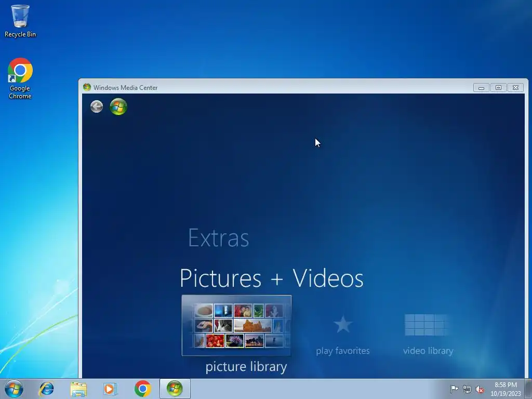The image size is (532, 399).
Task: Select the play favorites label
Action: coord(343,351)
